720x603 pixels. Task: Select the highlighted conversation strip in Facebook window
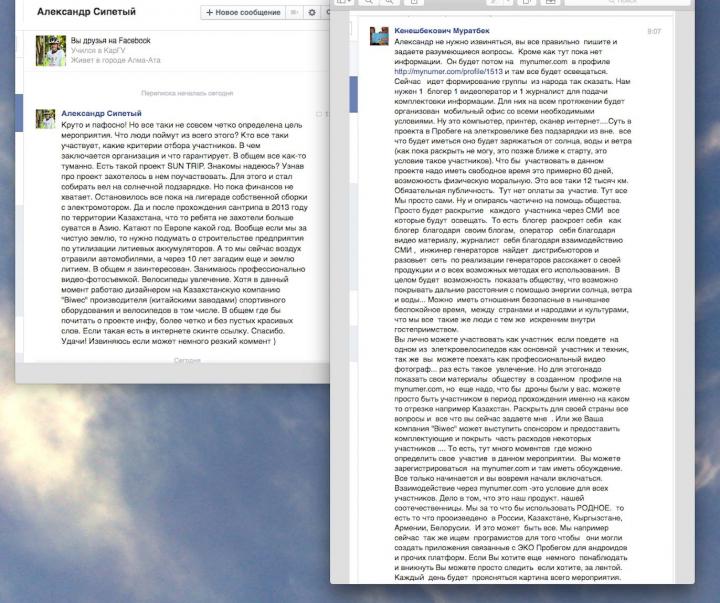click(19, 113)
